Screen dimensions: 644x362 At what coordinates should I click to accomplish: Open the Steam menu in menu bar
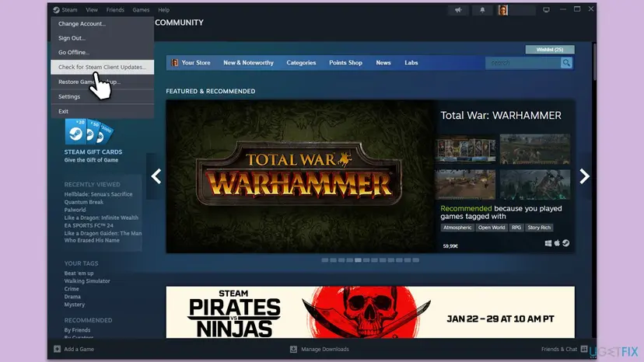coord(65,10)
